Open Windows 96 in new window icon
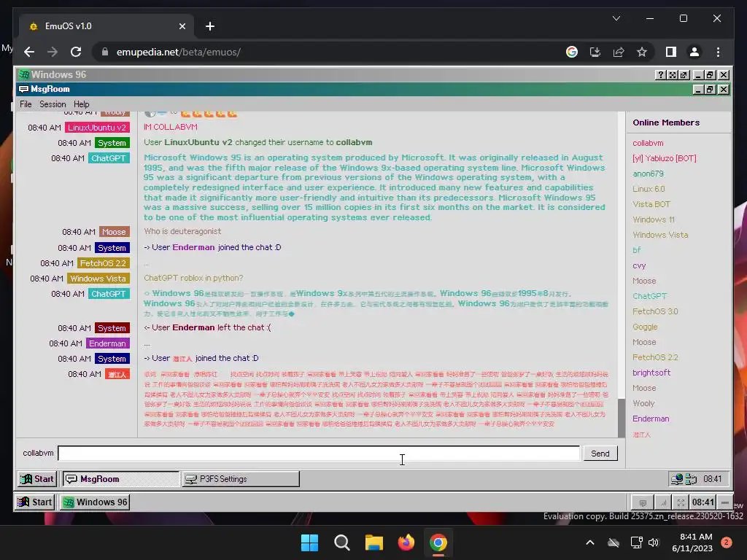Image resolution: width=747 pixels, height=560 pixels. 684,75
